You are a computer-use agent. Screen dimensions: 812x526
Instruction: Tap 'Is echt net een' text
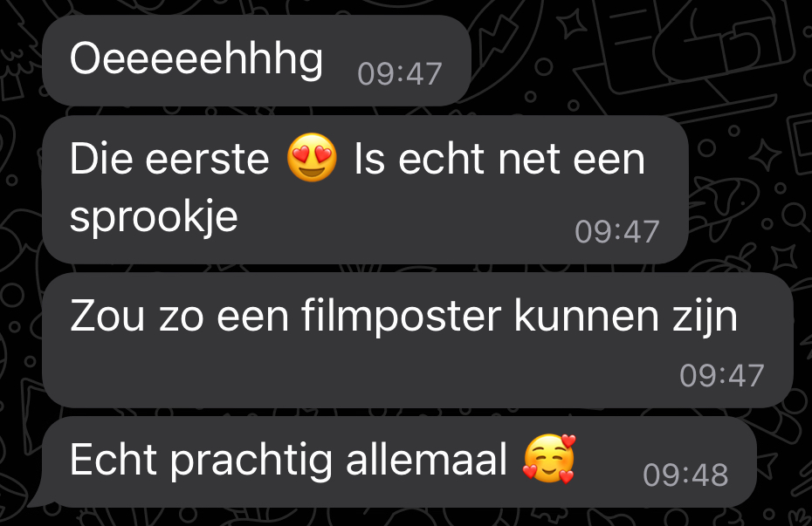(499, 158)
